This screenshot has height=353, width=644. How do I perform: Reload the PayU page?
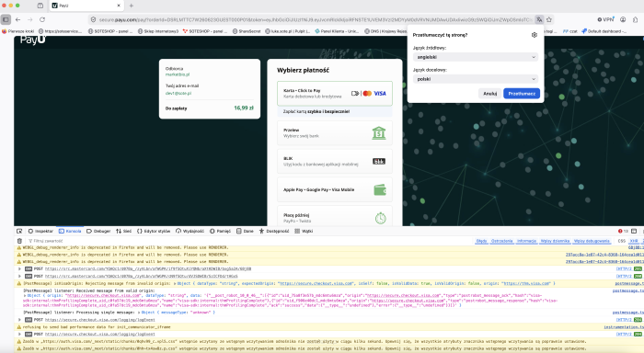pyautogui.click(x=42, y=19)
